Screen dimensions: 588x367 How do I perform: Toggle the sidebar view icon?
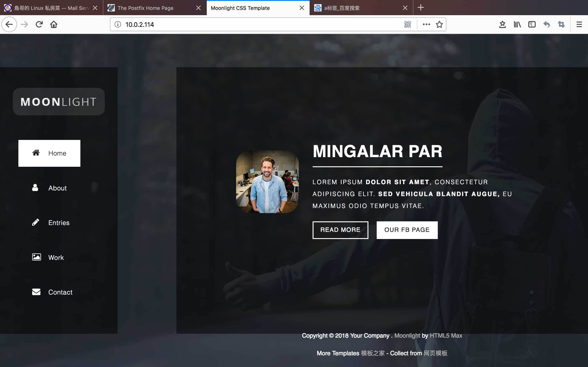532,25
